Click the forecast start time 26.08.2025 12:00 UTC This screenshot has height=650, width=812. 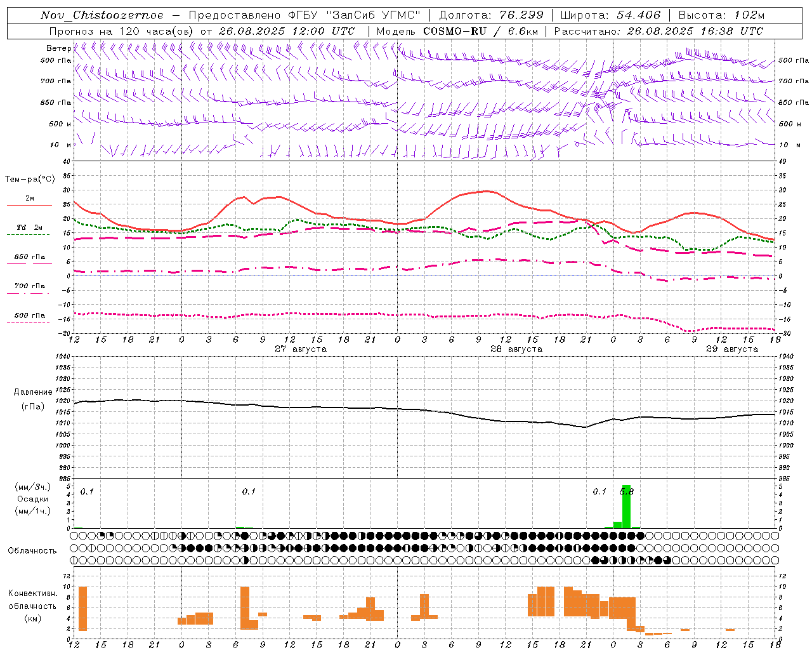[x=286, y=31]
